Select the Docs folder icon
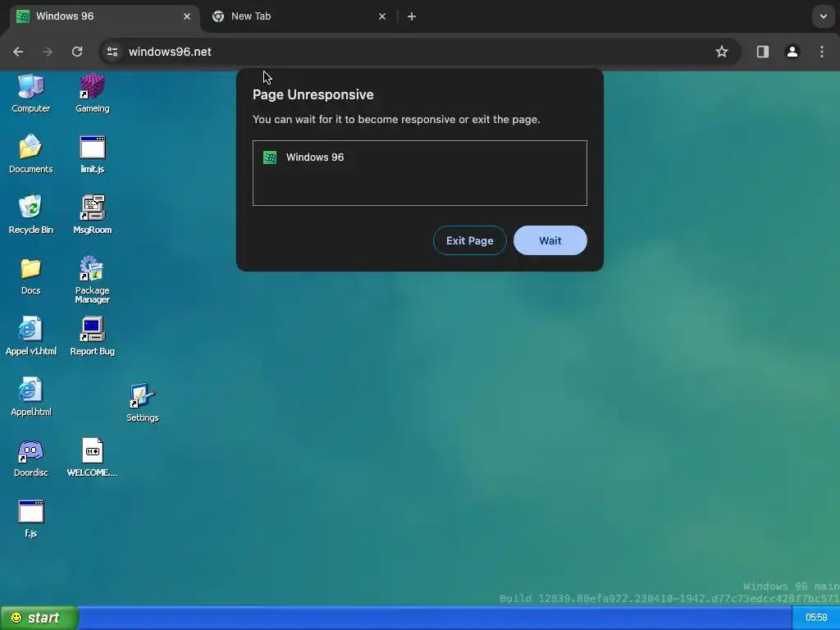The height and width of the screenshot is (630, 840). [30, 276]
